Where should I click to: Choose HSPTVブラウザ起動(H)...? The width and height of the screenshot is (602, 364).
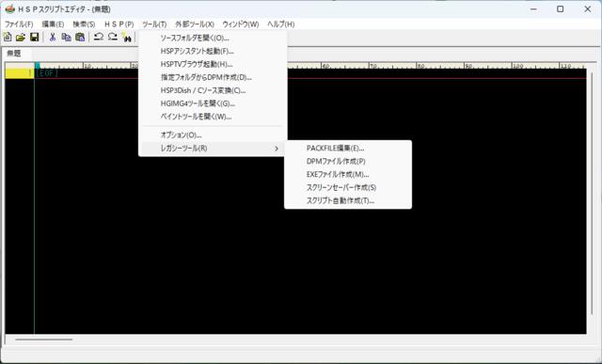[213, 64]
